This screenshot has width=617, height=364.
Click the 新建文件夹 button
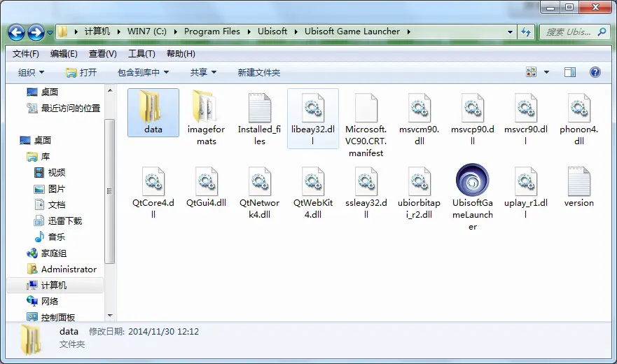tap(259, 72)
